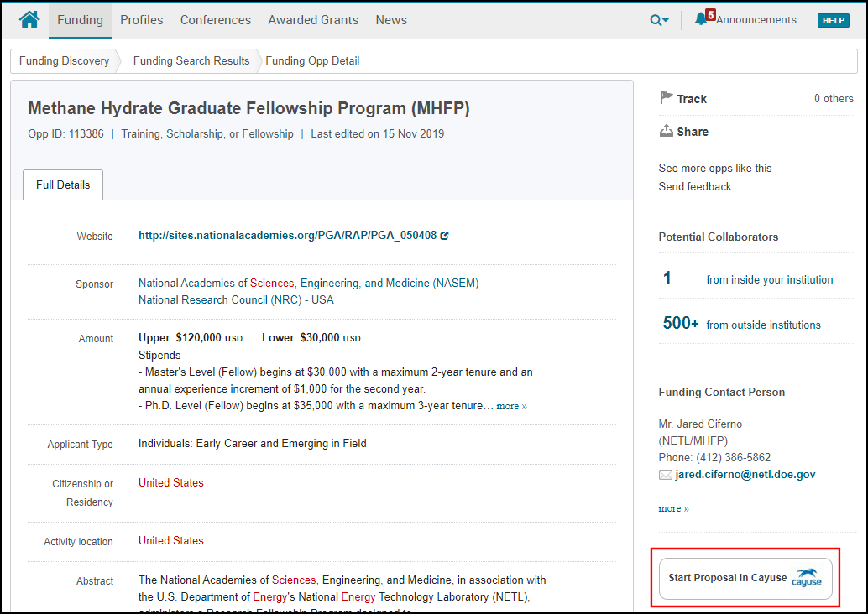View collaborators from outside institutions
The image size is (868, 614).
pyautogui.click(x=763, y=325)
